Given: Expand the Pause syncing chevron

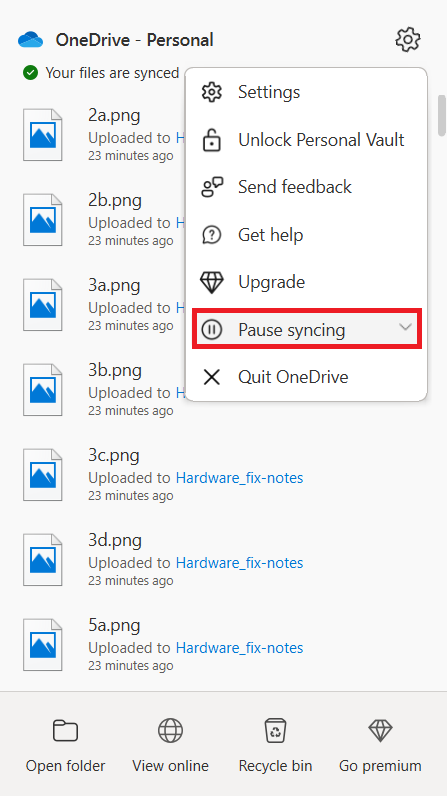Looking at the screenshot, I should point(405,327).
